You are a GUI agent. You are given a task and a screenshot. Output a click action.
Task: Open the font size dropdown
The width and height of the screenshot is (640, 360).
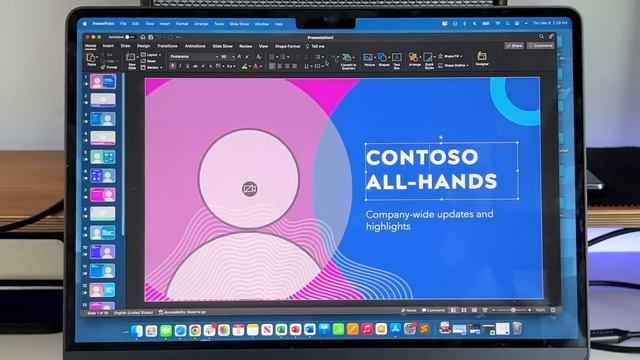(x=227, y=56)
